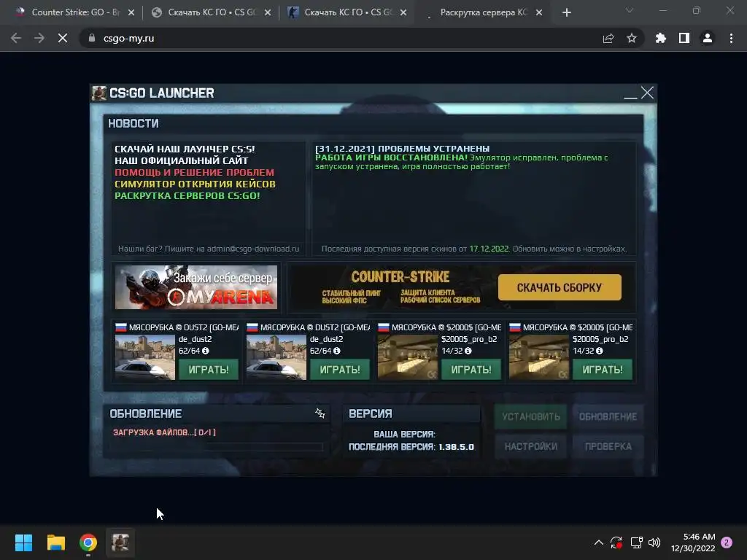Open НАШ ОФИЦИАЛЬНЫЙ САЙТ link
747x560 pixels.
[x=181, y=160]
